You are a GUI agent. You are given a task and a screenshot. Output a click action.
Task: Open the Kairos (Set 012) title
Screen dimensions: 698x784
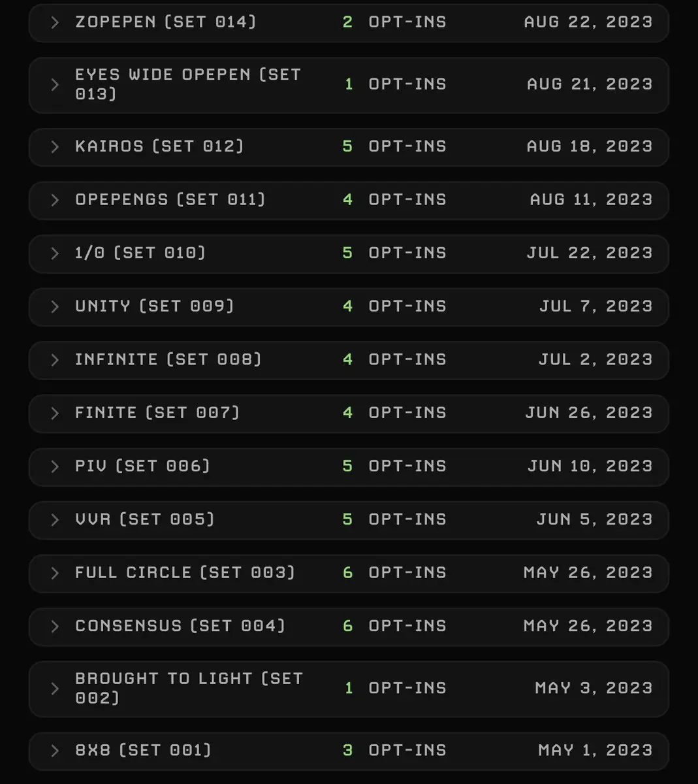point(159,146)
